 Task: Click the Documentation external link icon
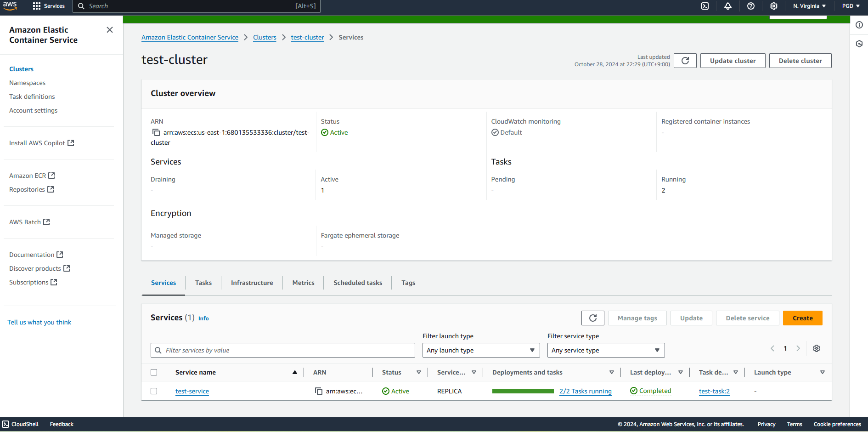[60, 255]
